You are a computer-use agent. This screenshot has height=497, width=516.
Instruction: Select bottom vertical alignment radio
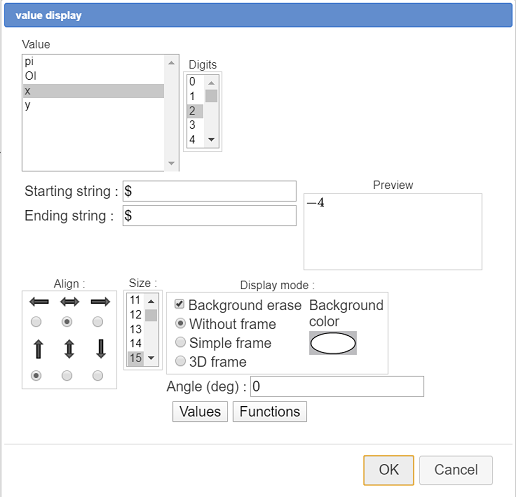click(x=98, y=376)
